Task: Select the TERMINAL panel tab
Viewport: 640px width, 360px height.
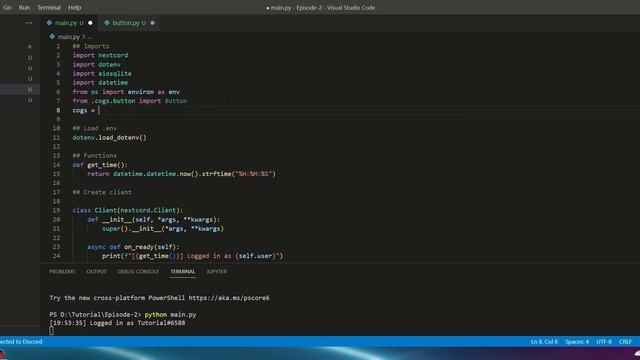Action: [x=183, y=271]
